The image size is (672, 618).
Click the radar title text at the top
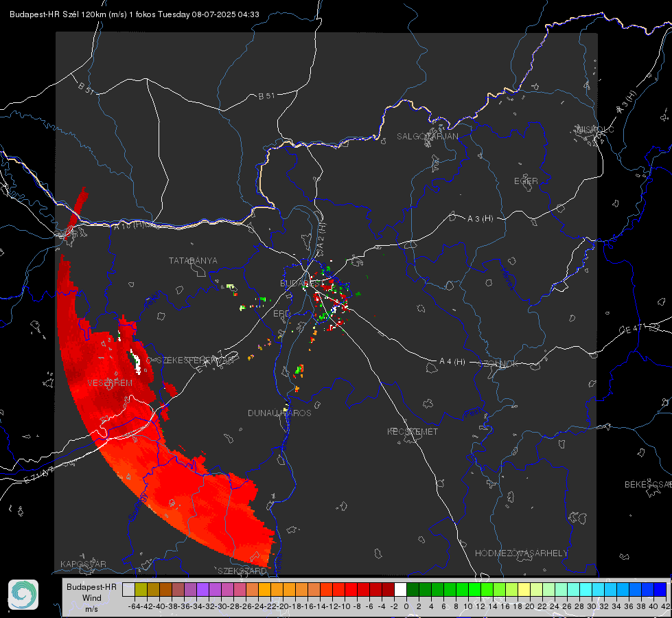pos(134,14)
